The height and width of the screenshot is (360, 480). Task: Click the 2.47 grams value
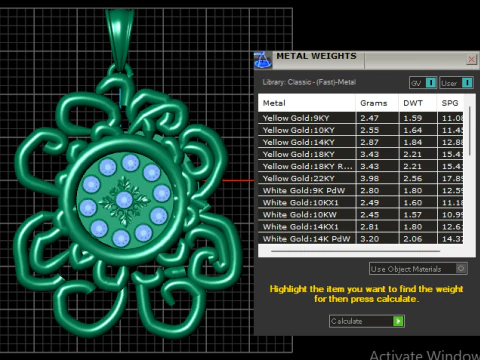point(369,118)
